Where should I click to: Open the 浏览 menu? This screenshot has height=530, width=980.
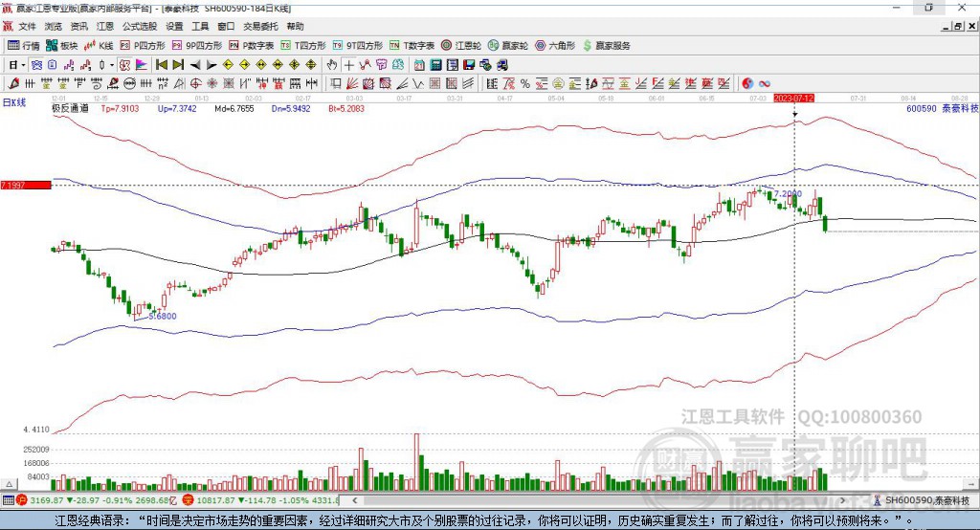pos(54,26)
